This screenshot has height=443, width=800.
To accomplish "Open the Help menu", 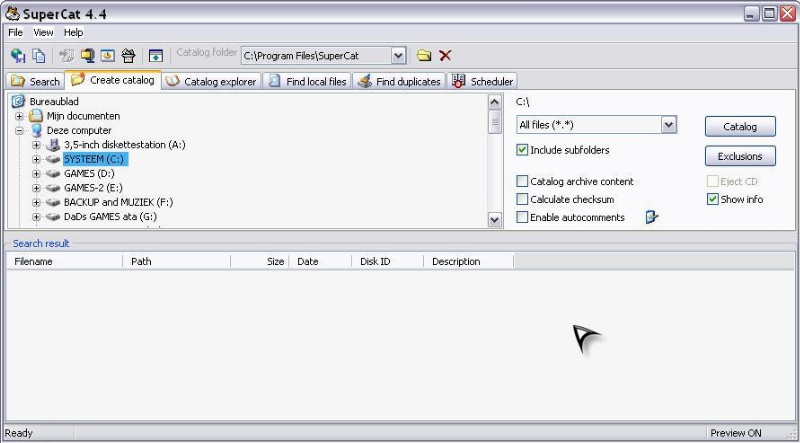I will click(x=73, y=32).
